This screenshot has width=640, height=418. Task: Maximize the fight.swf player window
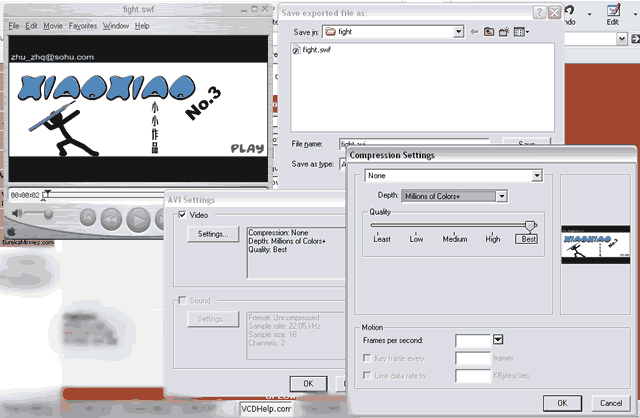coord(254,9)
